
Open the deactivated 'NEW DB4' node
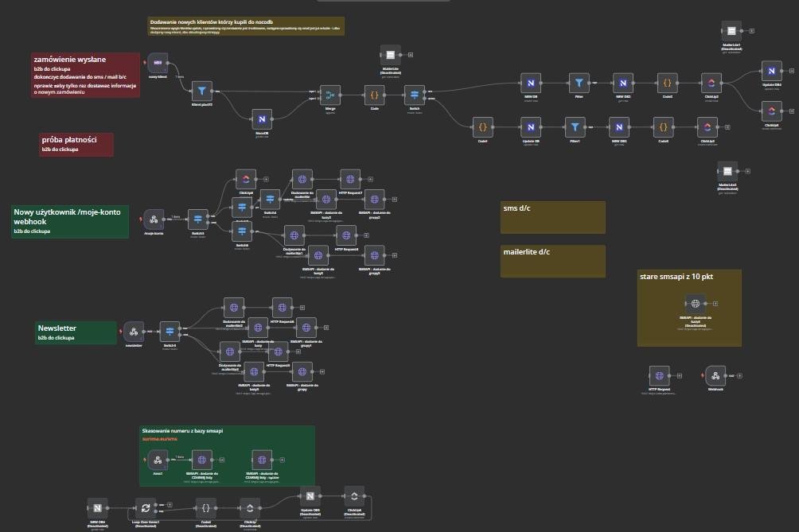click(x=97, y=507)
